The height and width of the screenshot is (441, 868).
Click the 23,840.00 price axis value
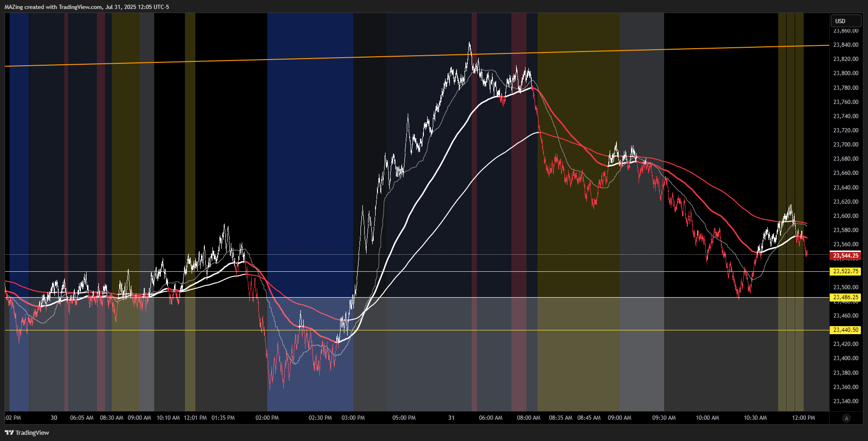tap(846, 45)
